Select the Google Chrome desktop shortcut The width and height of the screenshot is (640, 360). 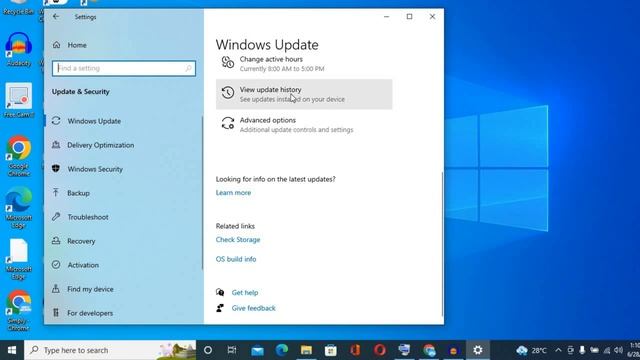pos(19,156)
